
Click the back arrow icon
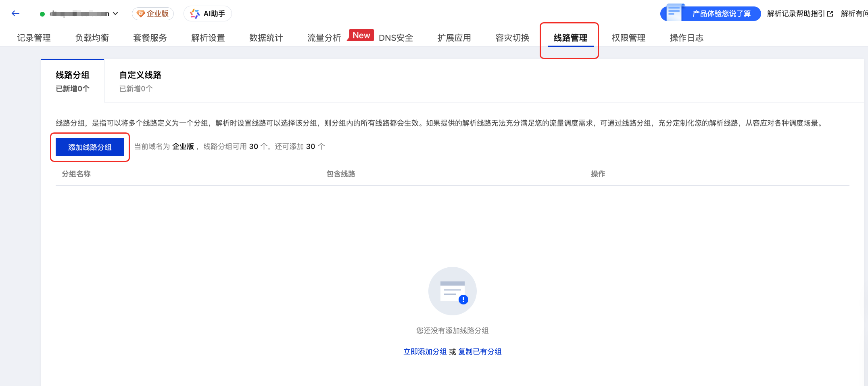coord(16,13)
